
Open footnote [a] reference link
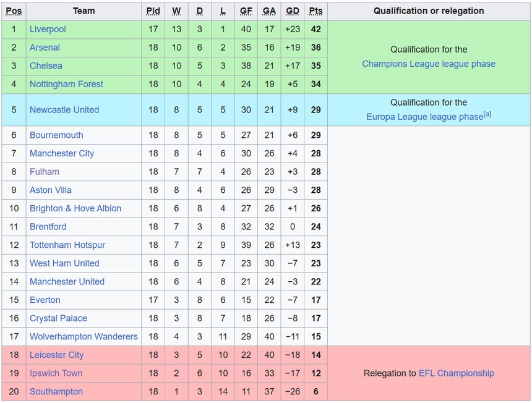487,114
